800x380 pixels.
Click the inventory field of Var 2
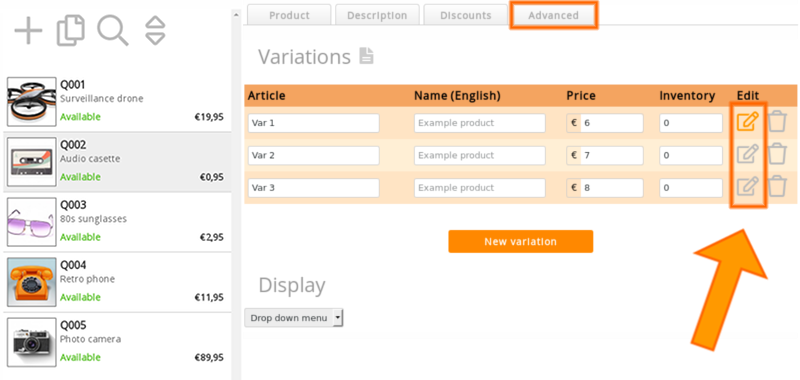(x=691, y=155)
